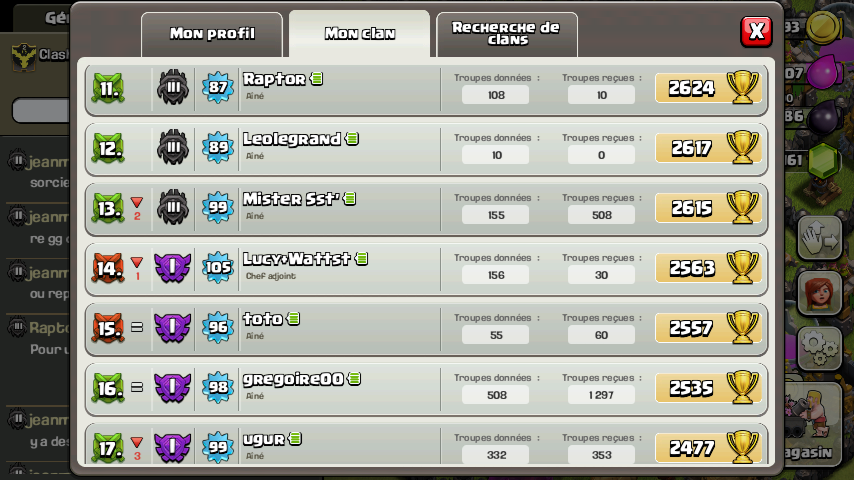Tap toto's trophy icon showing 2557

[x=742, y=327]
